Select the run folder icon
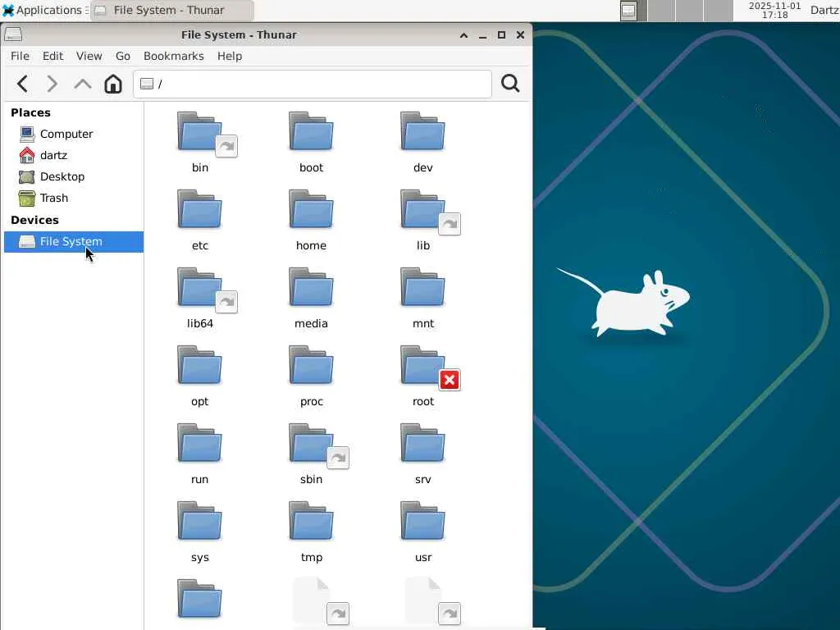Screen dimensions: 840x630 [200, 444]
